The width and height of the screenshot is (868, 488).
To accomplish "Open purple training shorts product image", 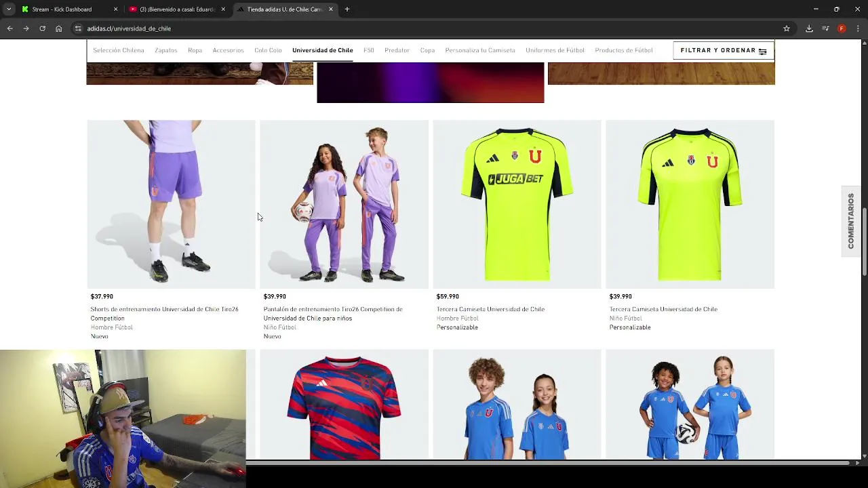I will (x=171, y=204).
